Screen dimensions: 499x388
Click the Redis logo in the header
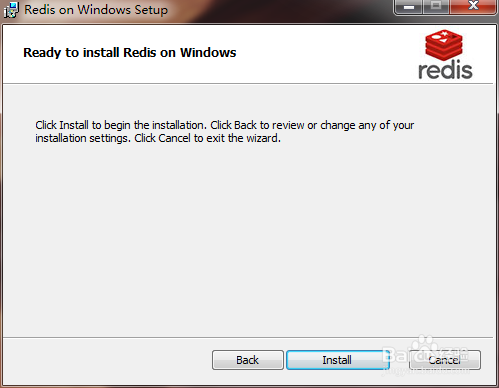pos(445,54)
